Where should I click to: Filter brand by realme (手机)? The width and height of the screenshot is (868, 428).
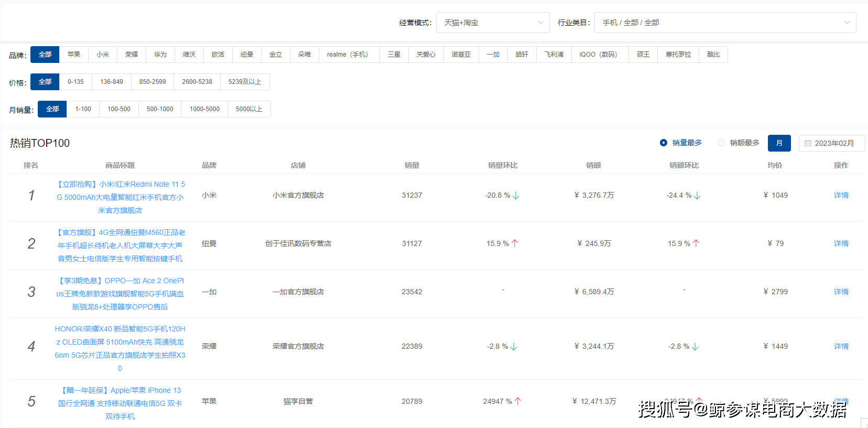click(349, 55)
